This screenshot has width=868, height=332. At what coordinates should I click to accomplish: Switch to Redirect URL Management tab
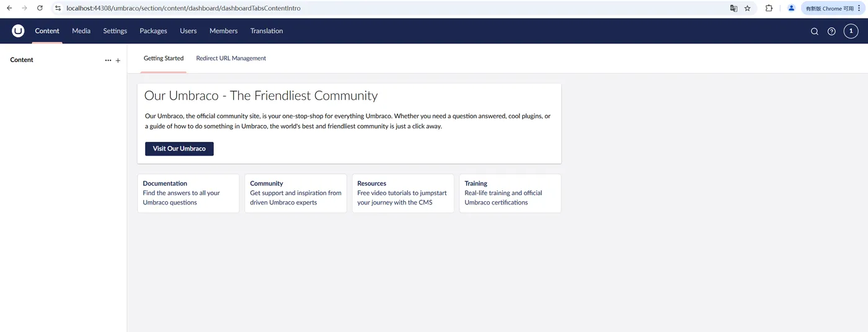coord(231,58)
